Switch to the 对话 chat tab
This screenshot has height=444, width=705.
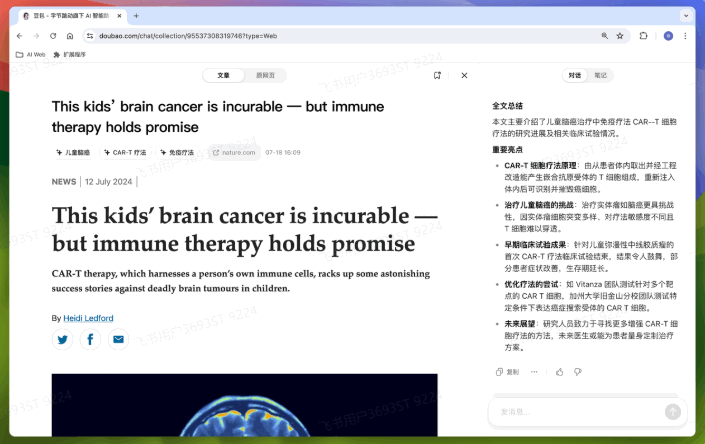click(575, 75)
